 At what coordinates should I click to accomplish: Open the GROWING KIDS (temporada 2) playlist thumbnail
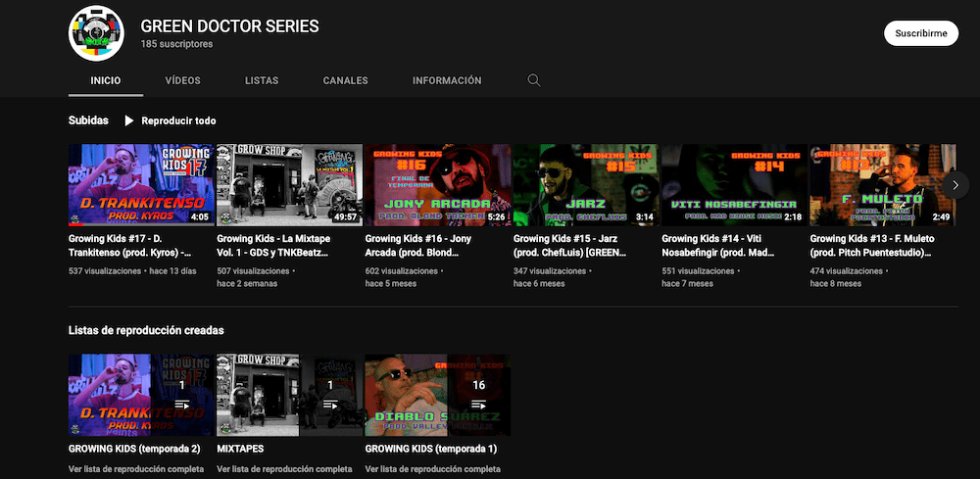click(141, 395)
